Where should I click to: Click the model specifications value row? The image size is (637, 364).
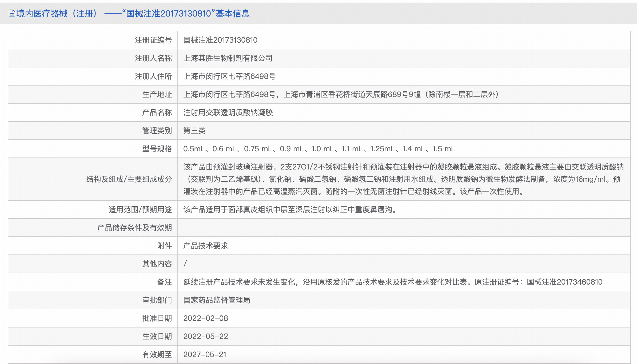pos(319,149)
